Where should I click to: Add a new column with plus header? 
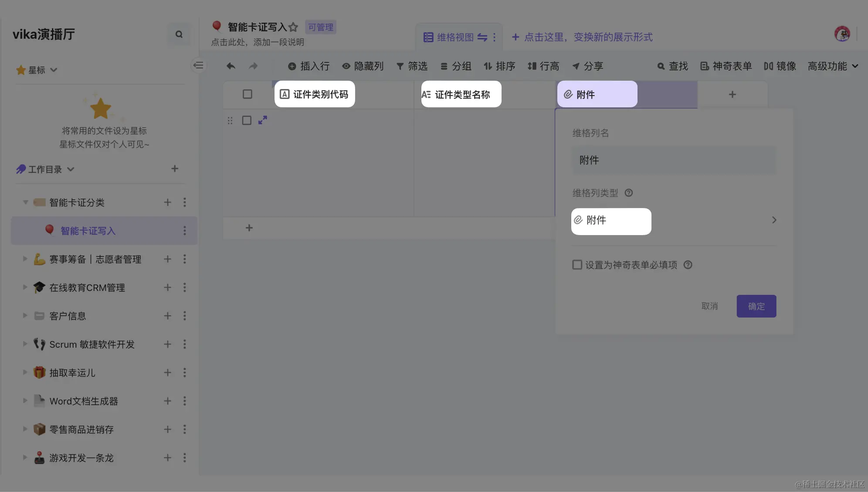pos(732,94)
